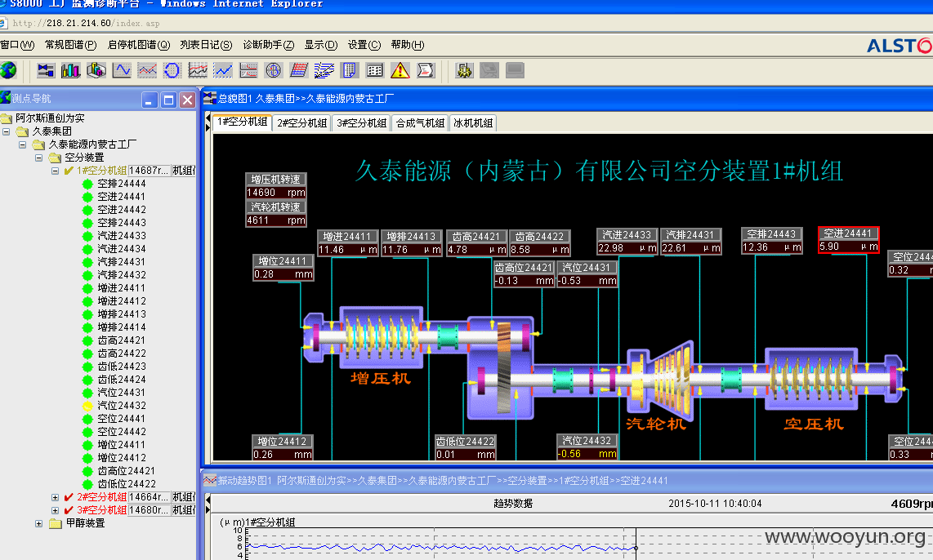Open the 显示(D) menu
The image size is (933, 560).
click(x=321, y=45)
